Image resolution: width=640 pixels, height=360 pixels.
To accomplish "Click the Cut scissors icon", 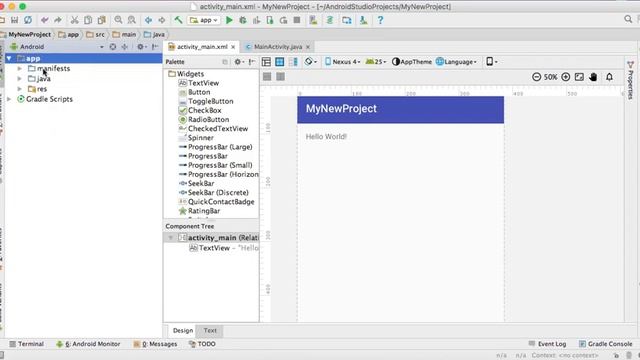I will (x=74, y=20).
